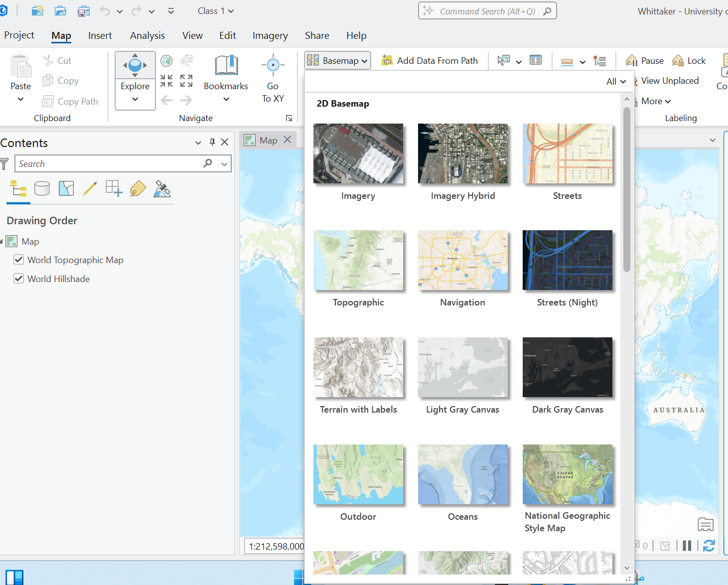This screenshot has height=585, width=728.
Task: Open the All filter dropdown
Action: 616,82
